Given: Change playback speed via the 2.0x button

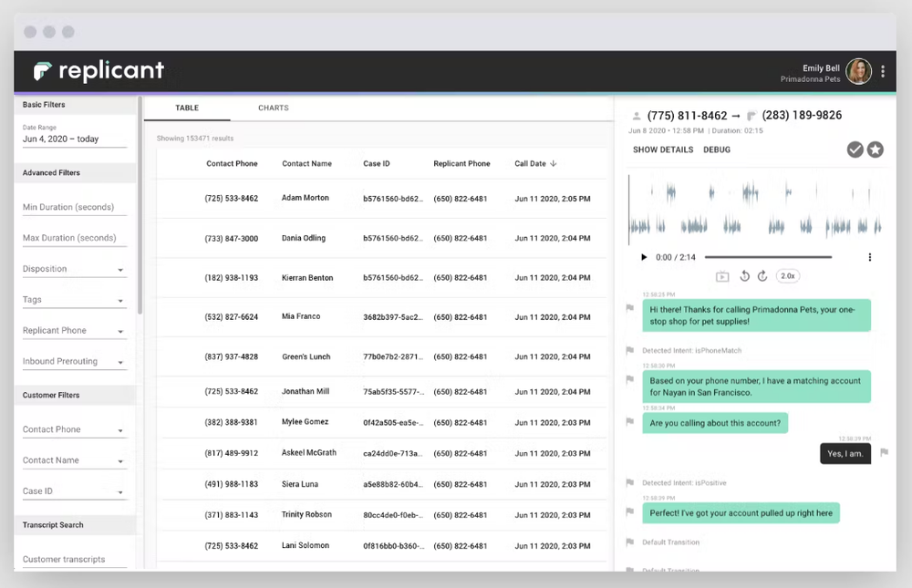Looking at the screenshot, I should coord(789,275).
